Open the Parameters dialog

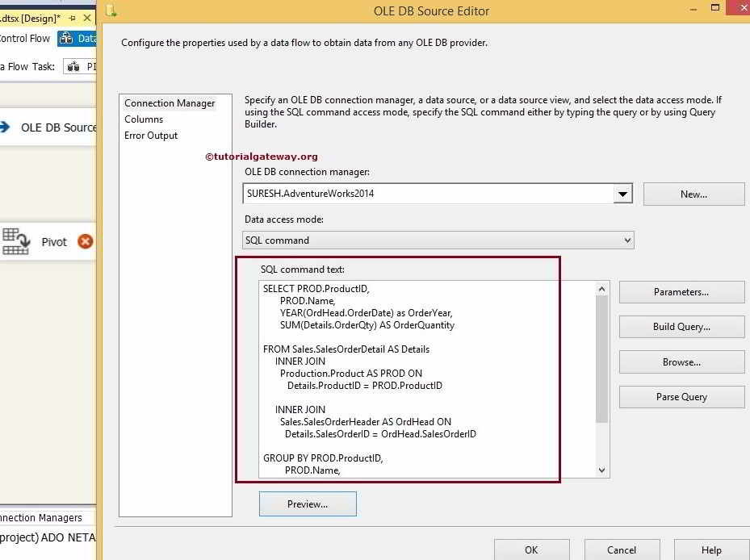pos(681,291)
